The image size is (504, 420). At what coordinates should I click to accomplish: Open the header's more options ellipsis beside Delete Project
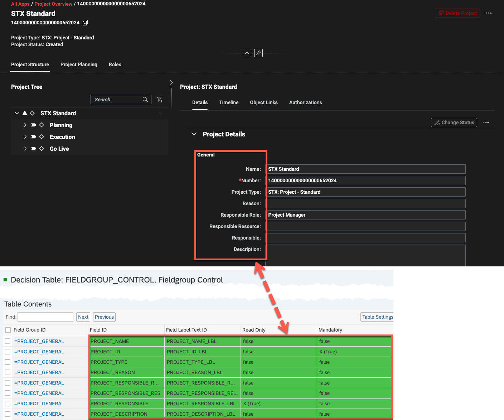pos(489,13)
